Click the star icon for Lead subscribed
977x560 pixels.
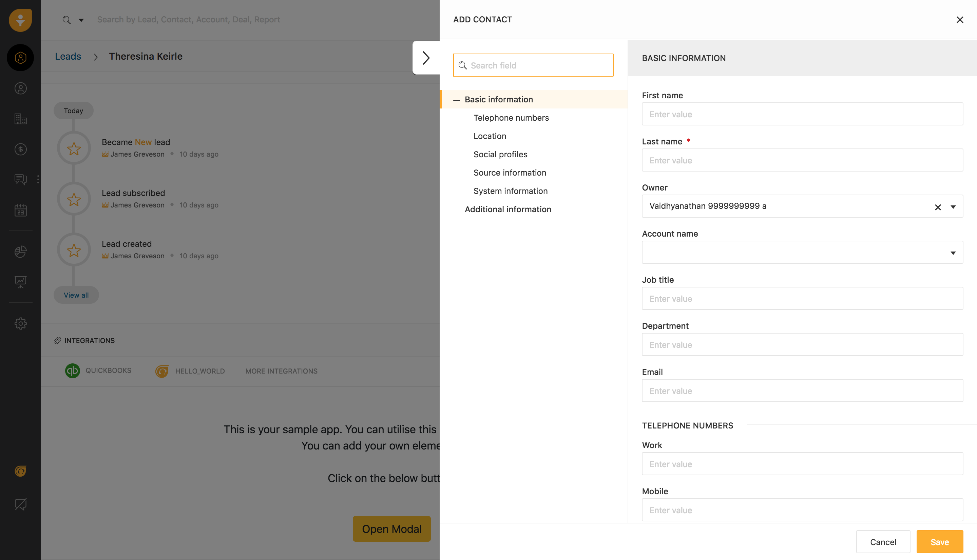74,199
